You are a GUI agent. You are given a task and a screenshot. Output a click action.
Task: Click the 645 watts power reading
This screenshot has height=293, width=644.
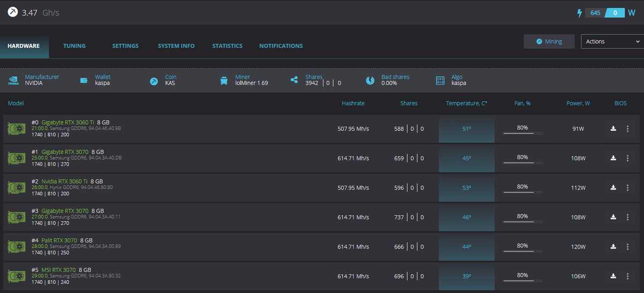click(x=595, y=12)
